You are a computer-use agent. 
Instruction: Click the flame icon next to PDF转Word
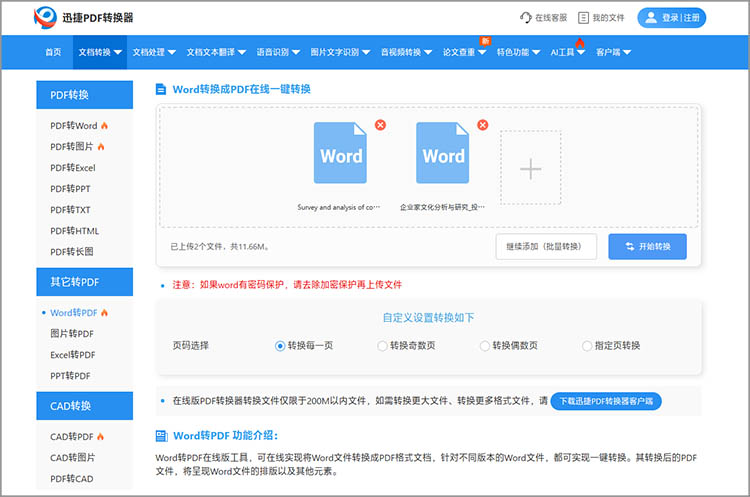pyautogui.click(x=104, y=125)
